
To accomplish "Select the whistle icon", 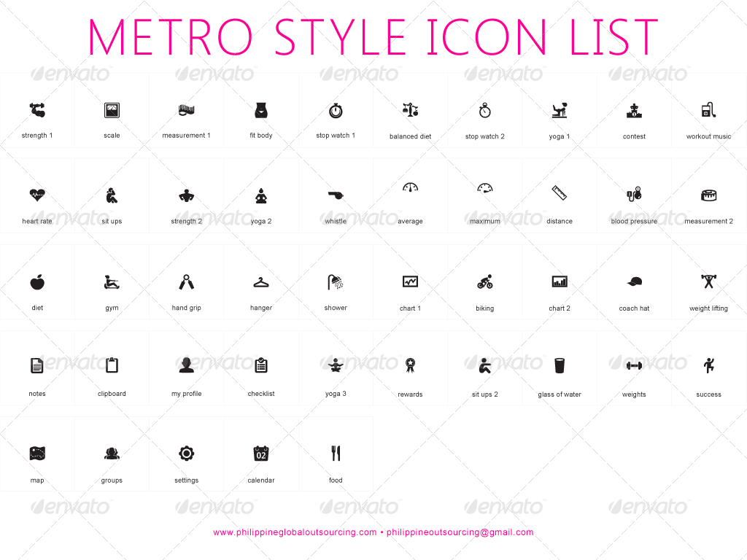I will coord(336,195).
